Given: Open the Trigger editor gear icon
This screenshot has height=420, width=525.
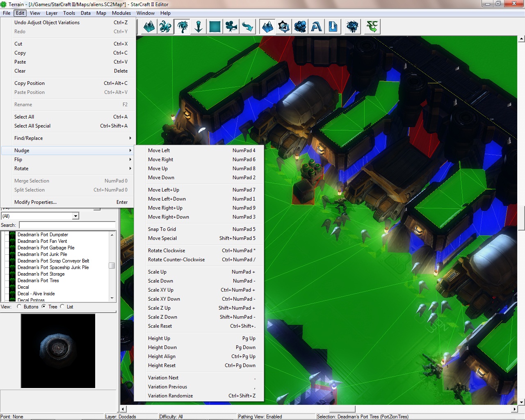Looking at the screenshot, I should (x=283, y=27).
